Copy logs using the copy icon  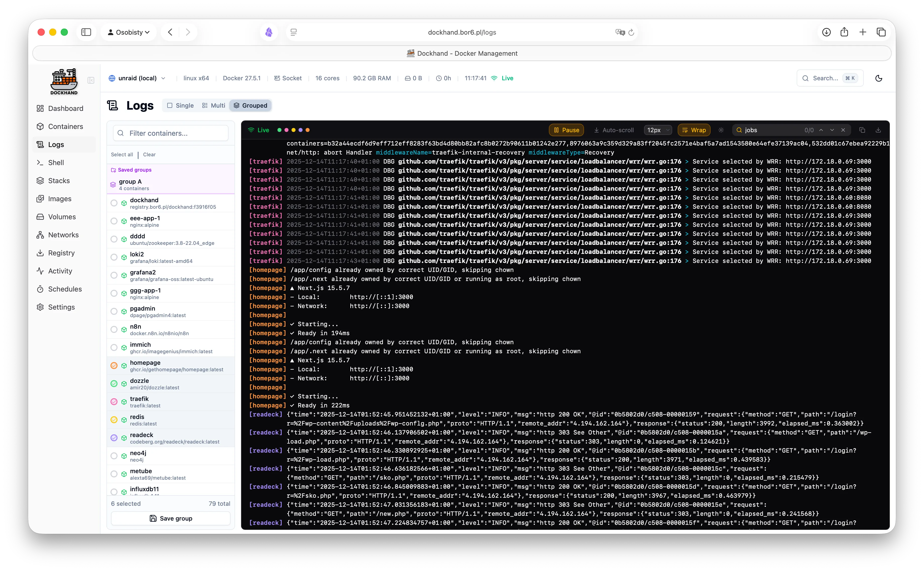click(x=862, y=129)
